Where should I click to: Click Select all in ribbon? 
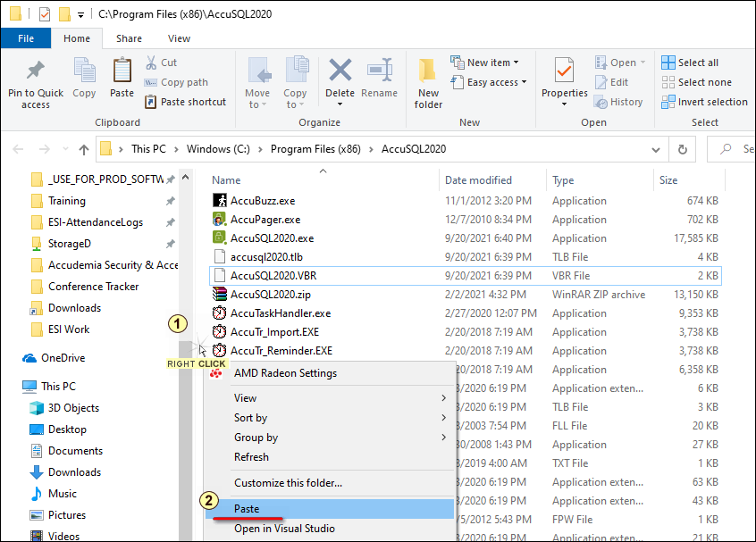click(x=690, y=63)
